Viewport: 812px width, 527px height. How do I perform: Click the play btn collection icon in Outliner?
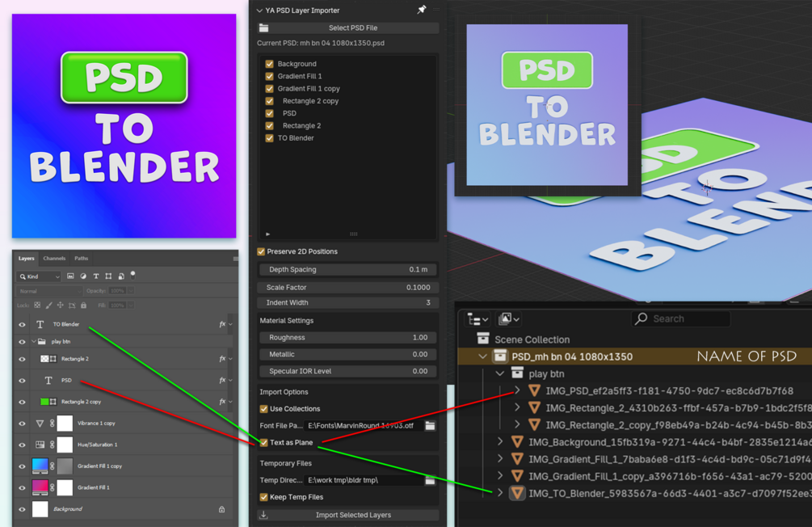pos(517,373)
